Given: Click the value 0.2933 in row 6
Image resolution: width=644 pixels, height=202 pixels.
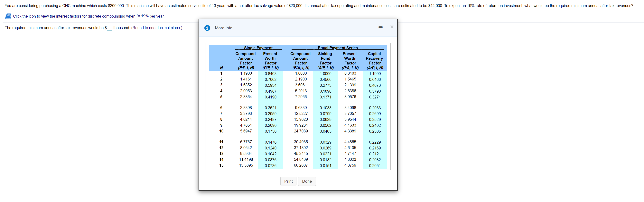Looking at the screenshot, I should (375, 108).
